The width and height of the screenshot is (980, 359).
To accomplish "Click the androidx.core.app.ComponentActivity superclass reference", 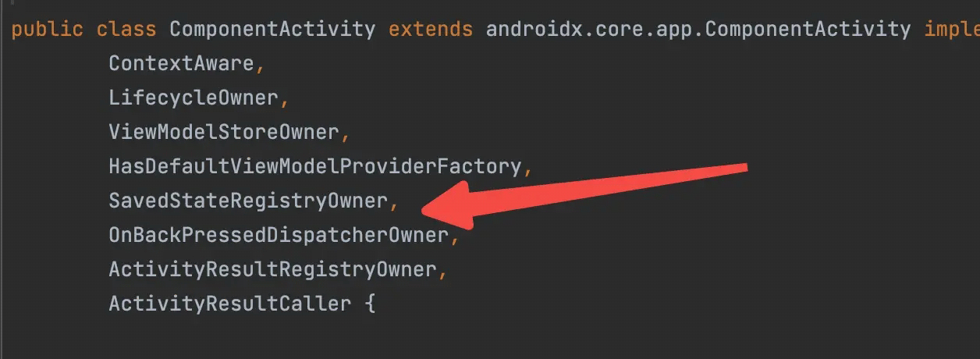I will click(698, 30).
